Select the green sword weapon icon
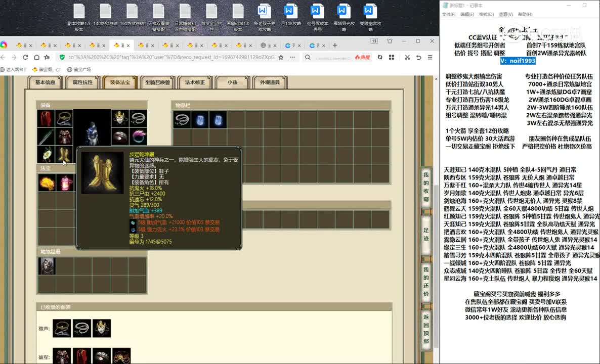This screenshot has width=600, height=364. click(46, 136)
